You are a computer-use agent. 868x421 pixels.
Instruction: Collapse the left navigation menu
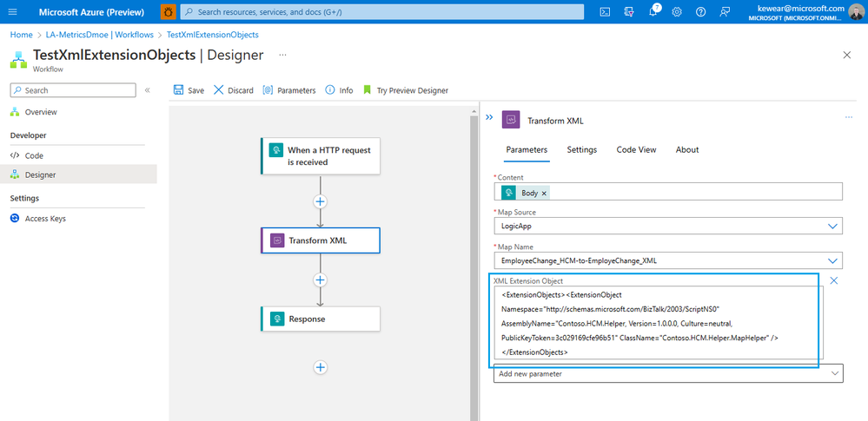[147, 90]
